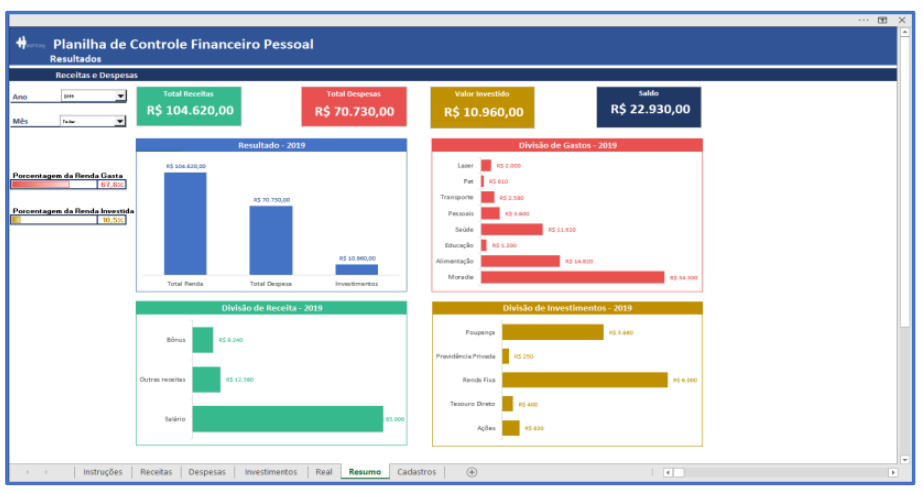Click the 67,6% spent income value
Image resolution: width=923 pixels, height=493 pixels.
point(111,184)
